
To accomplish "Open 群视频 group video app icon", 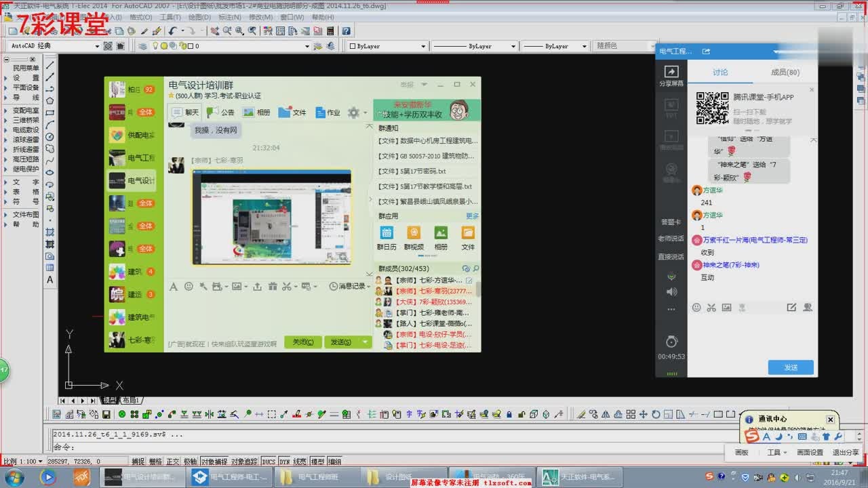I will (x=414, y=238).
